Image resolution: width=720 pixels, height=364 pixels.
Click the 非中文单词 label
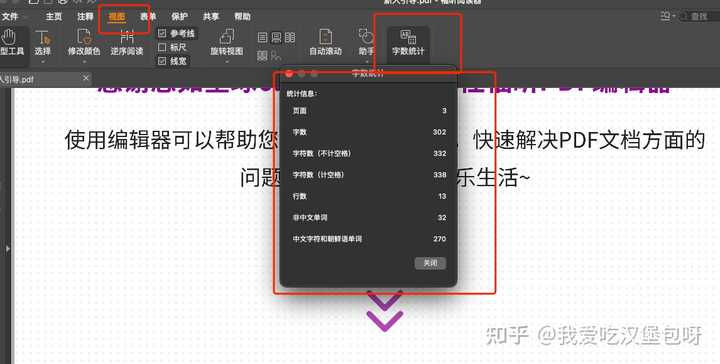tap(310, 218)
